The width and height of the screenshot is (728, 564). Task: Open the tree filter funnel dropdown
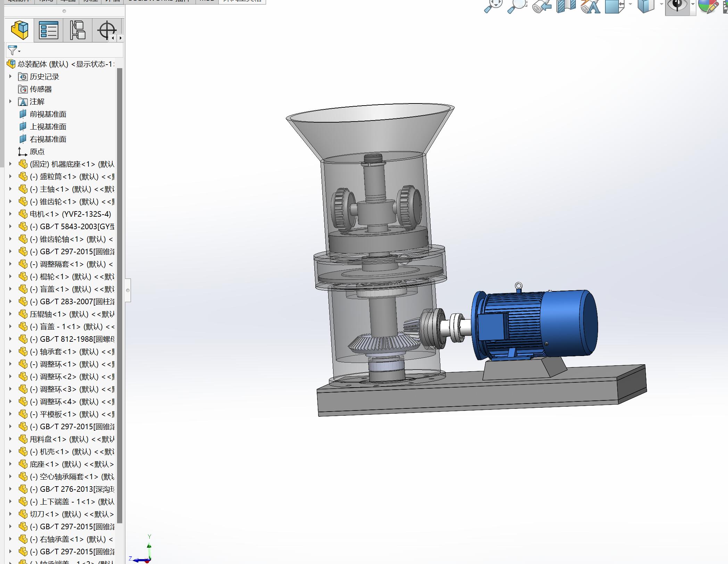pyautogui.click(x=14, y=50)
